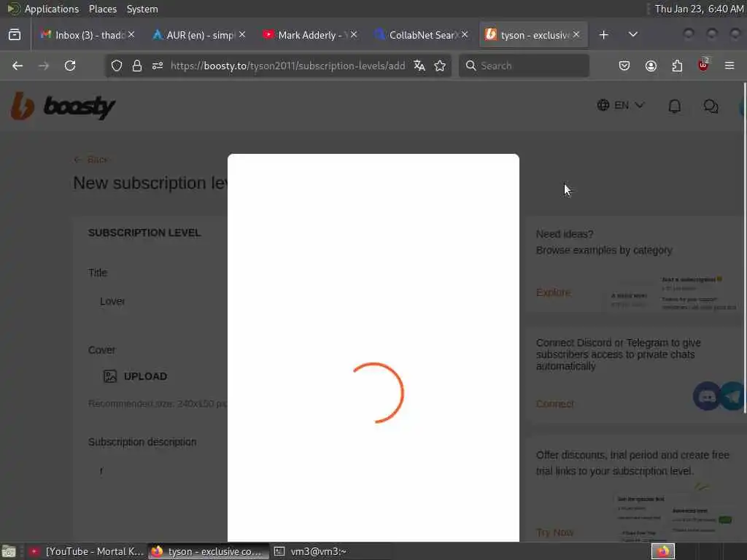Open Firefox View tab overview icon

click(x=15, y=35)
